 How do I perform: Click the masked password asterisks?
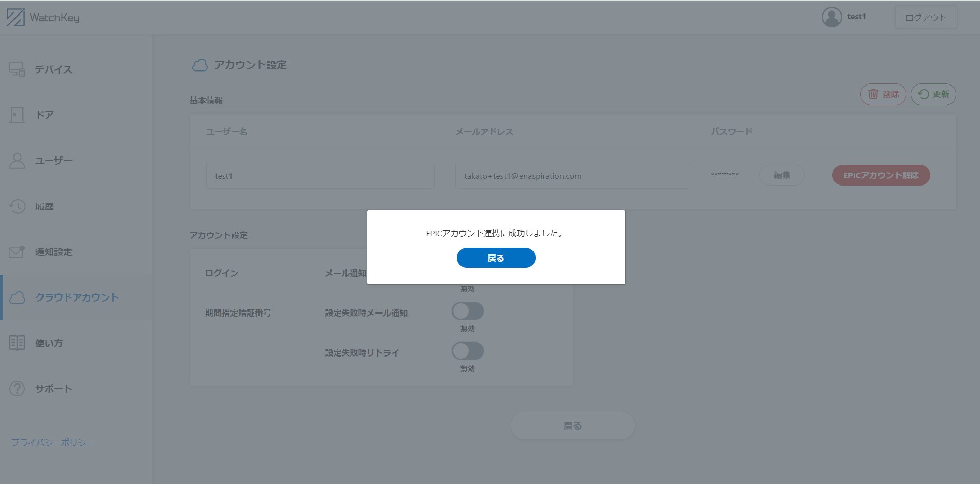point(725,175)
